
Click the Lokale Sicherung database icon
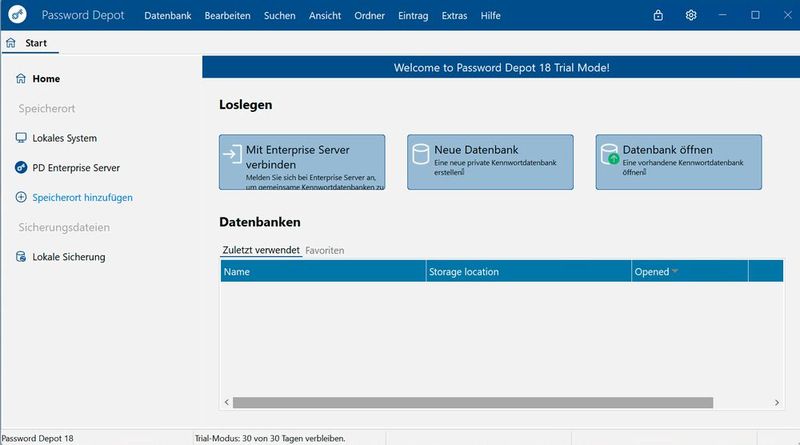click(x=21, y=257)
